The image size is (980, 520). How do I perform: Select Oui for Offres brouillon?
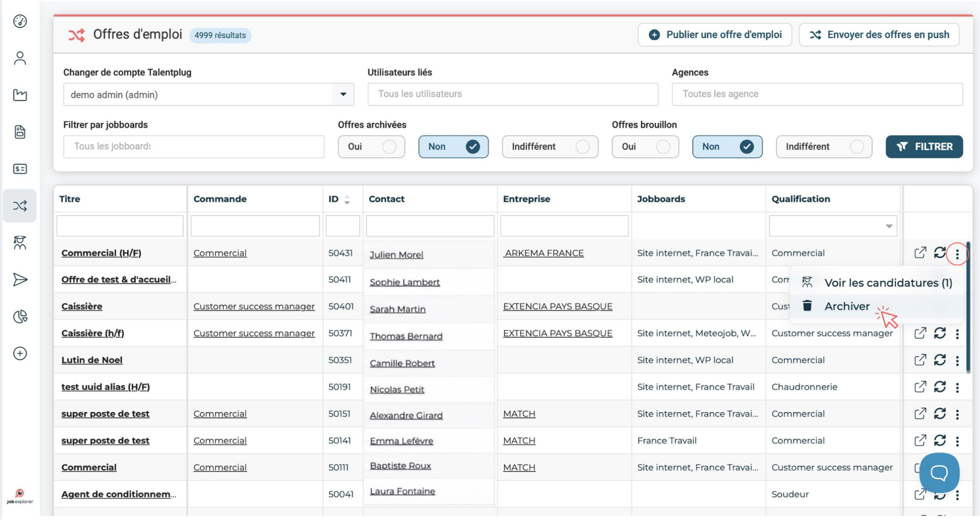coord(645,147)
